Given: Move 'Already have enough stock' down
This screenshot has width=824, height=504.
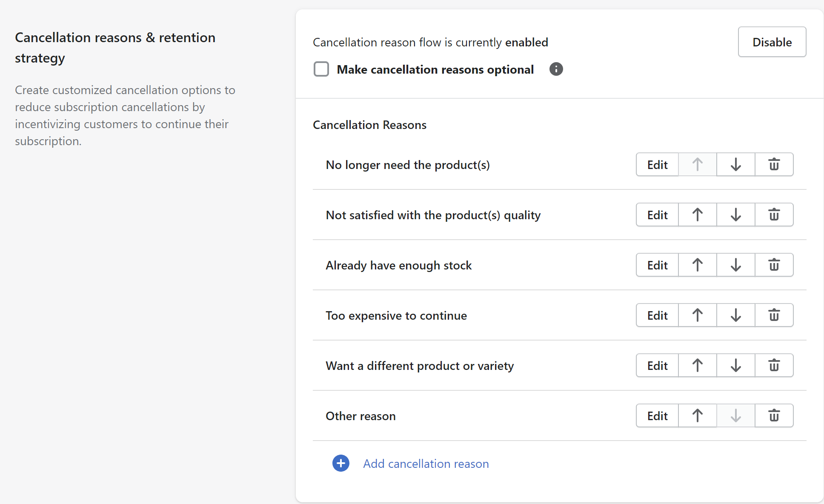Looking at the screenshot, I should 735,265.
